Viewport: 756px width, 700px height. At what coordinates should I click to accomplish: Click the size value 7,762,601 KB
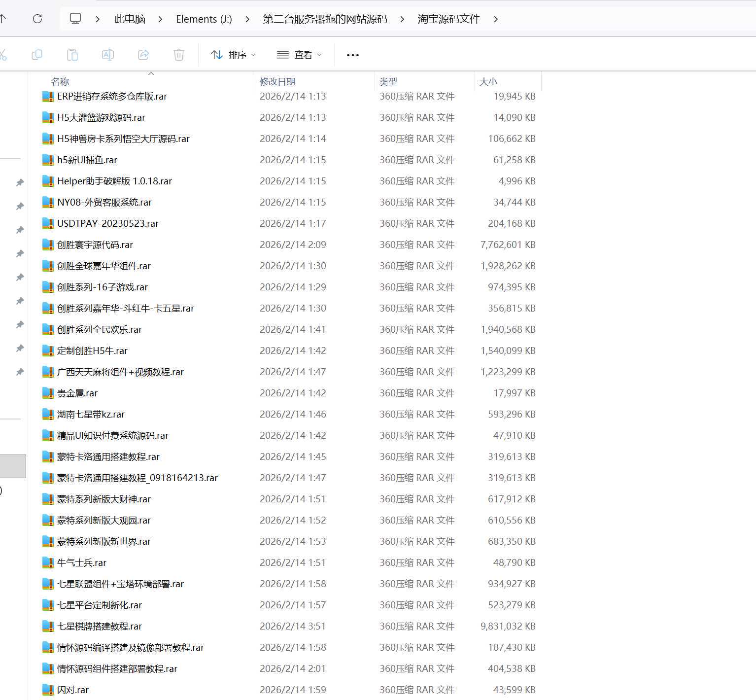[508, 245]
